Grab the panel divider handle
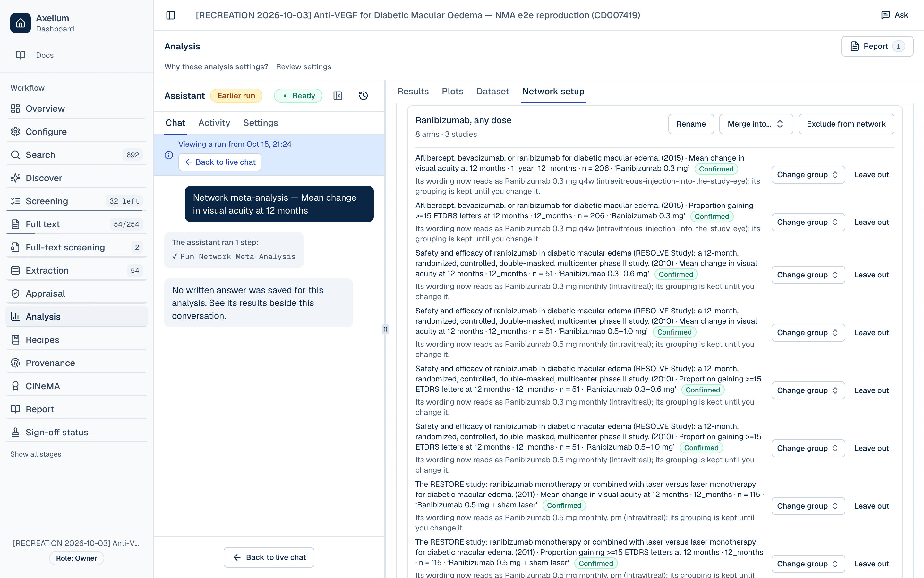 pos(386,329)
